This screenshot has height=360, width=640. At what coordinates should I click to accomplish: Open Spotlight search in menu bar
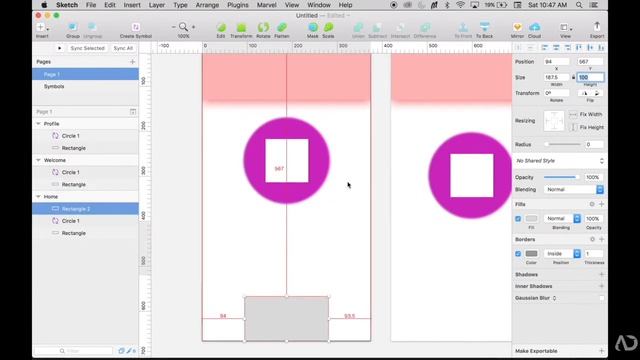pyautogui.click(x=579, y=5)
